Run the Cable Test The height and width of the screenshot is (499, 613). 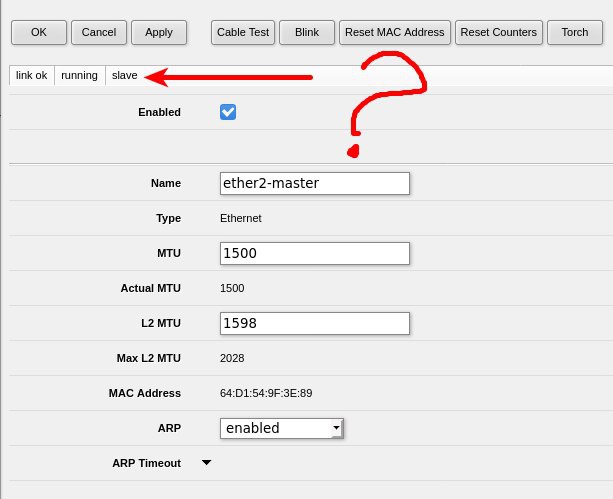click(x=243, y=32)
